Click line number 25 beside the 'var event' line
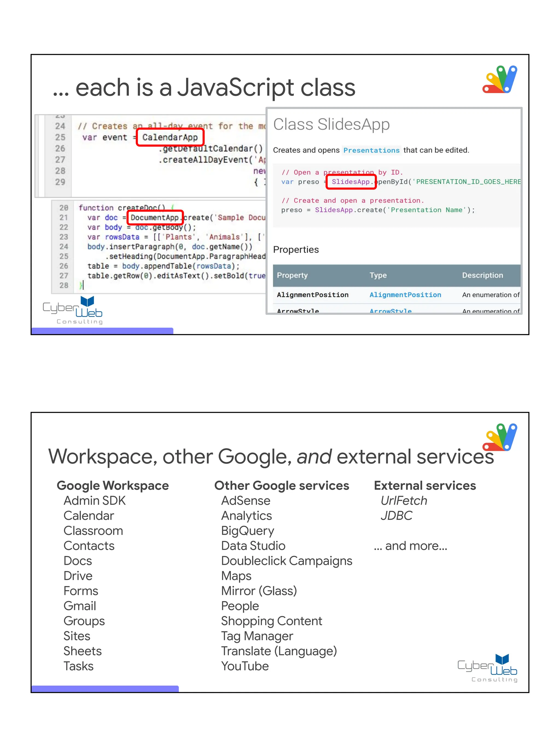560x747 pixels. click(x=60, y=137)
